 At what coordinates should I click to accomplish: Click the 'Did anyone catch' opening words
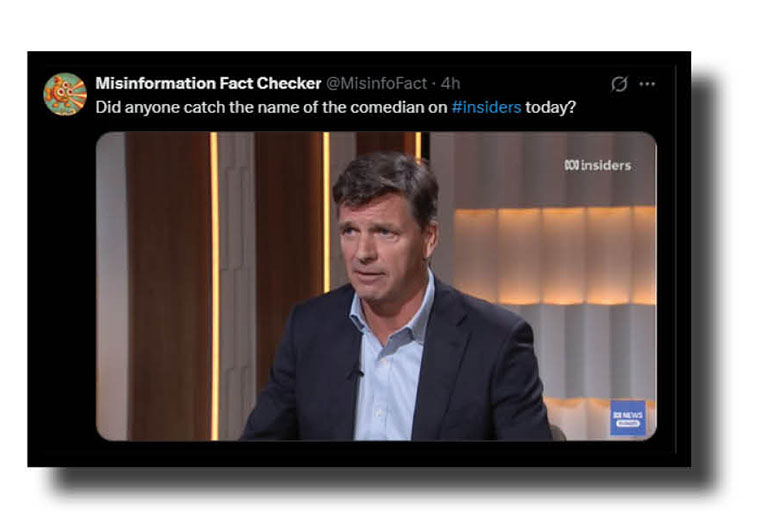(x=138, y=107)
